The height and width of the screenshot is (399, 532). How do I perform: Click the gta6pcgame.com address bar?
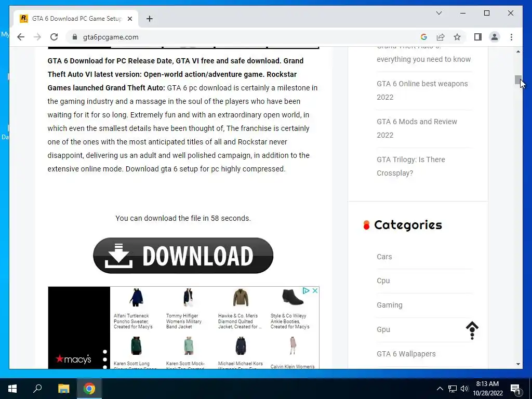(244, 37)
